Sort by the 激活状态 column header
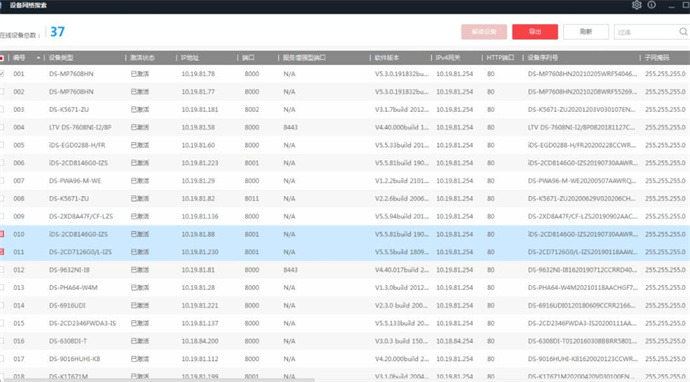This screenshot has width=690, height=382. click(x=142, y=58)
